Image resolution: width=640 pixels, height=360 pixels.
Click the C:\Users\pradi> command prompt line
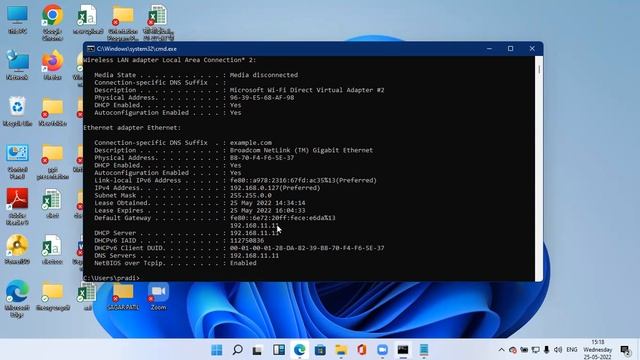111,278
